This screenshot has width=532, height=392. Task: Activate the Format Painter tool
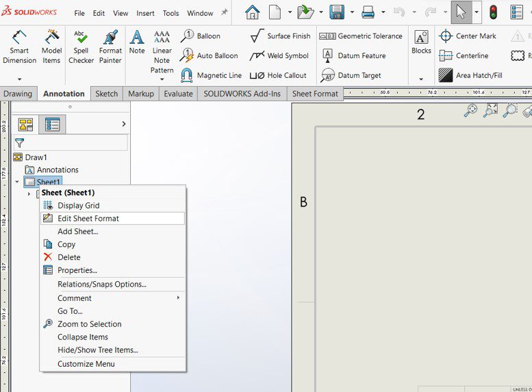110,47
